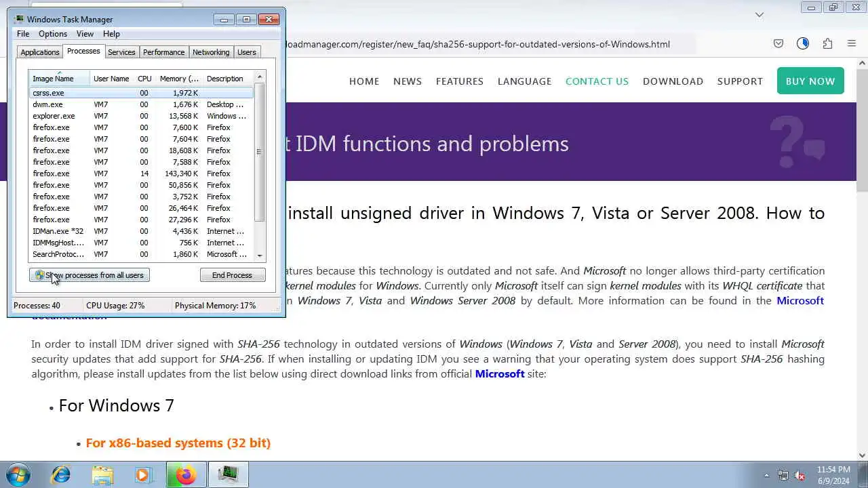This screenshot has width=868, height=488.
Task: Show hidden tray icons arrow
Action: coord(766,475)
